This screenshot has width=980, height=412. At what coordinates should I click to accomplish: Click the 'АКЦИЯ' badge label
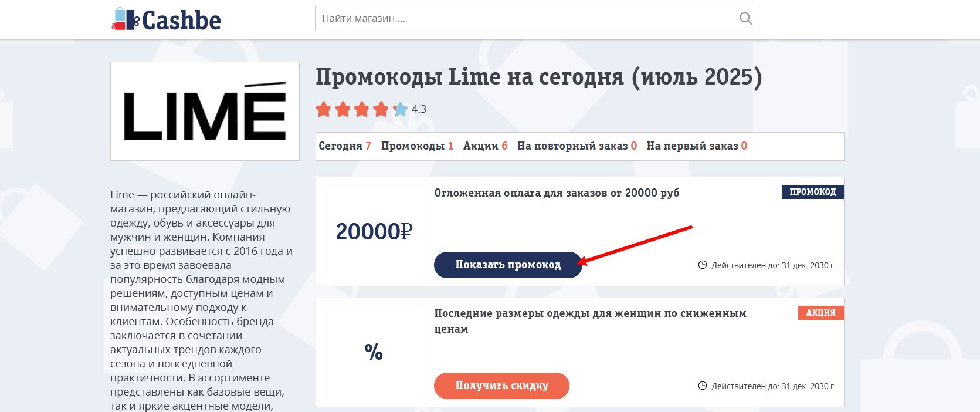[x=820, y=313]
